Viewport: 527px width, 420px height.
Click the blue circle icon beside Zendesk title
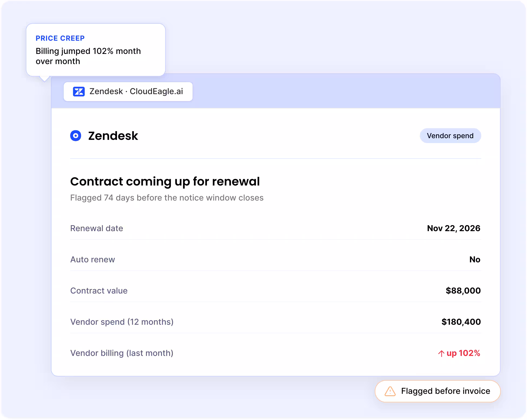76,136
